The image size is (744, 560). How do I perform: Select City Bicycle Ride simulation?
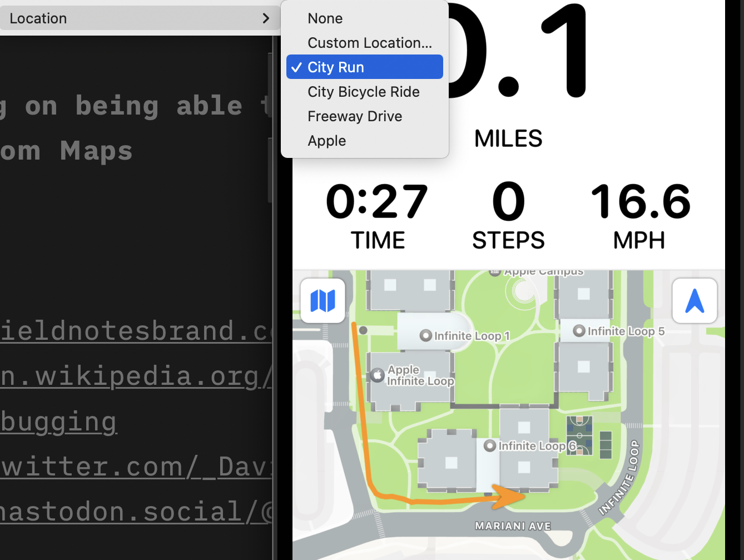(363, 92)
